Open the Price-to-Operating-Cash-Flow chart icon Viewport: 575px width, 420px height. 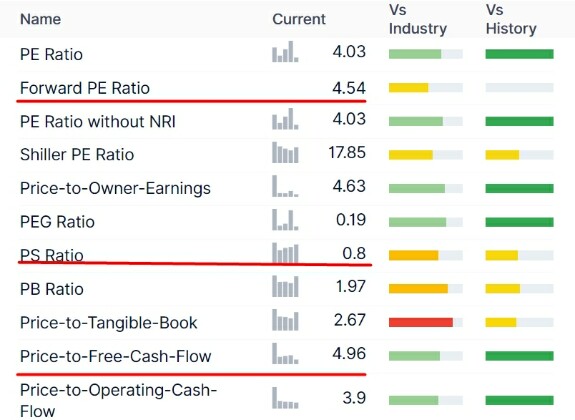285,398
